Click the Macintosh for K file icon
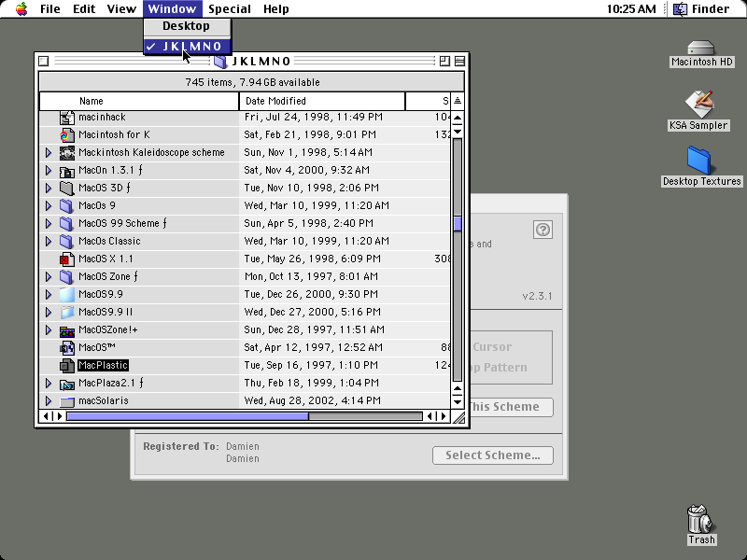Image resolution: width=747 pixels, height=560 pixels. tap(67, 134)
